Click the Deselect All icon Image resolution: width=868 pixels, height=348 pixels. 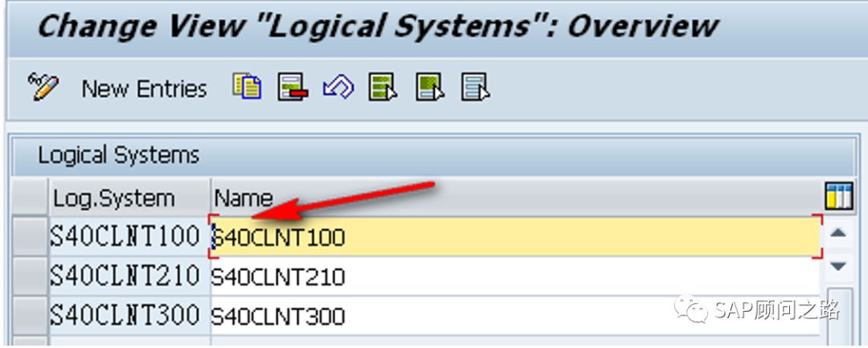476,87
